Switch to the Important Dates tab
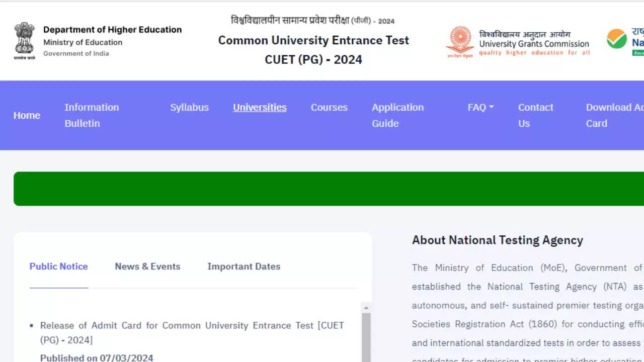 (244, 266)
